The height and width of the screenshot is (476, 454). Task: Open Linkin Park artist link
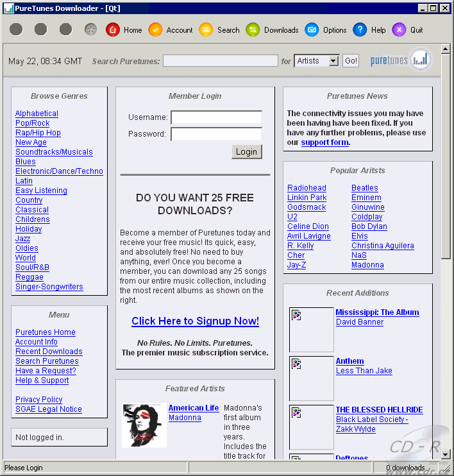point(307,198)
